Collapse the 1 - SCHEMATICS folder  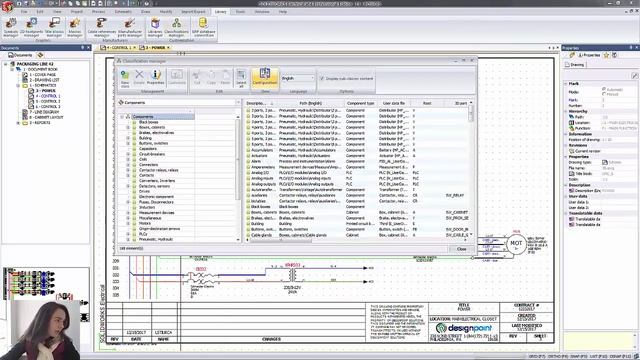tap(18, 85)
